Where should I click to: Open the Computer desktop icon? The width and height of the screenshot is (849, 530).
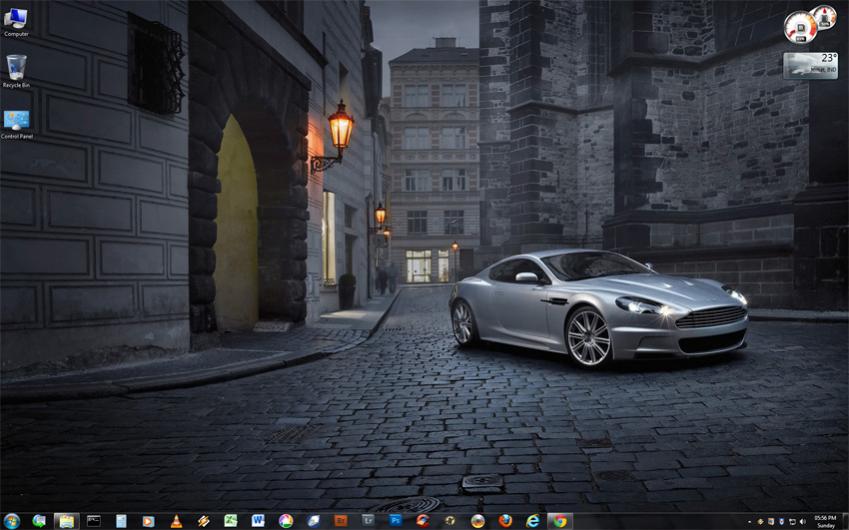click(15, 19)
